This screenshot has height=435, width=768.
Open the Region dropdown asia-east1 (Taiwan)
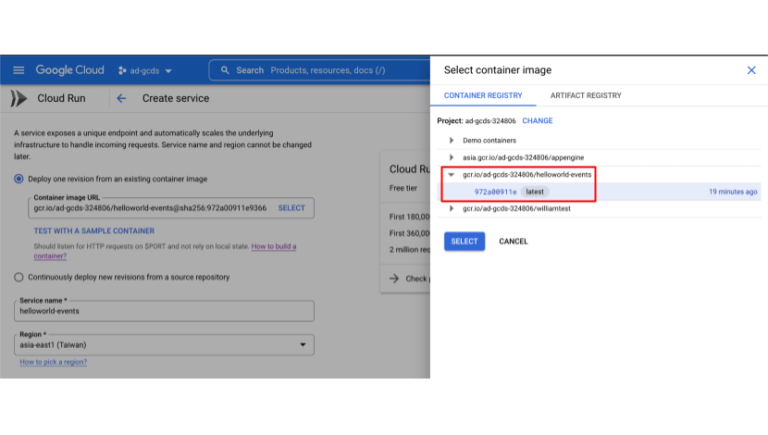pyautogui.click(x=164, y=345)
